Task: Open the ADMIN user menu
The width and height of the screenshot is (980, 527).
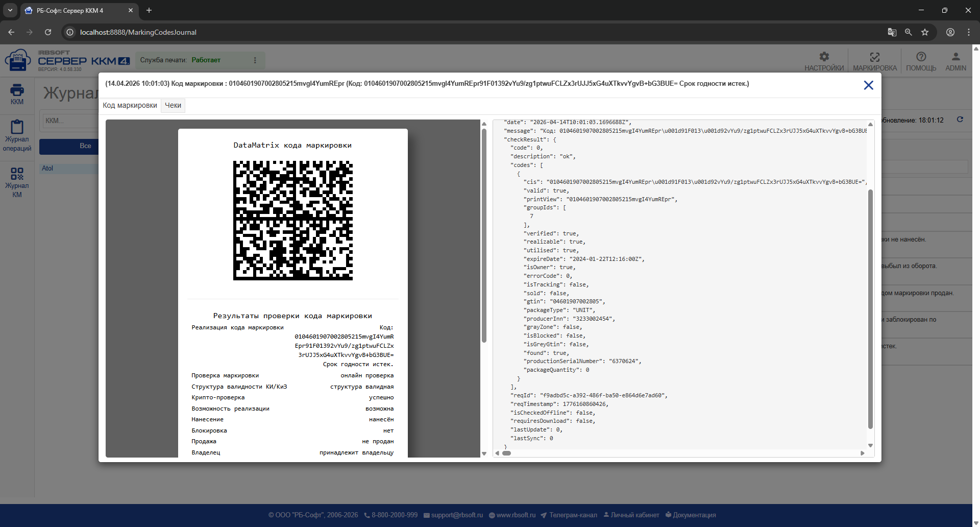Action: [955, 61]
